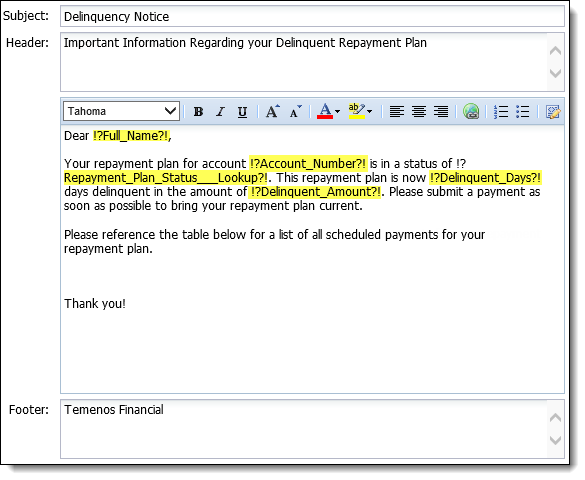The image size is (585, 480).
Task: Toggle bold formatting in the toolbar
Action: tap(198, 112)
